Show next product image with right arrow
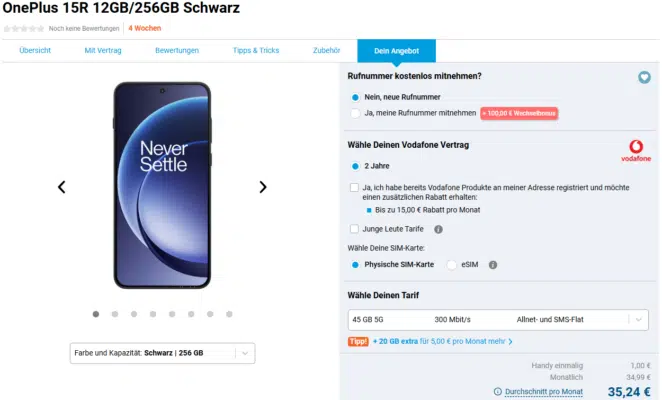662x400 pixels. pos(263,187)
